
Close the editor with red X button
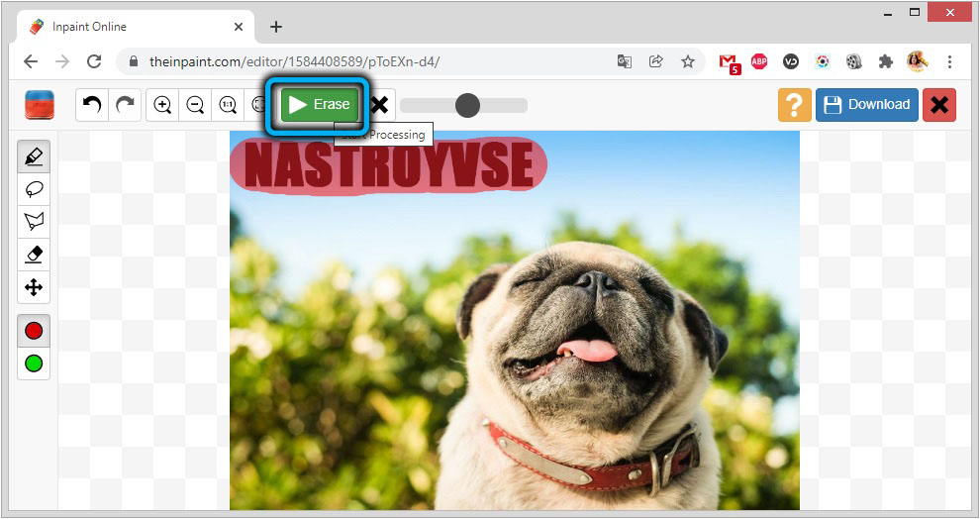pos(939,104)
